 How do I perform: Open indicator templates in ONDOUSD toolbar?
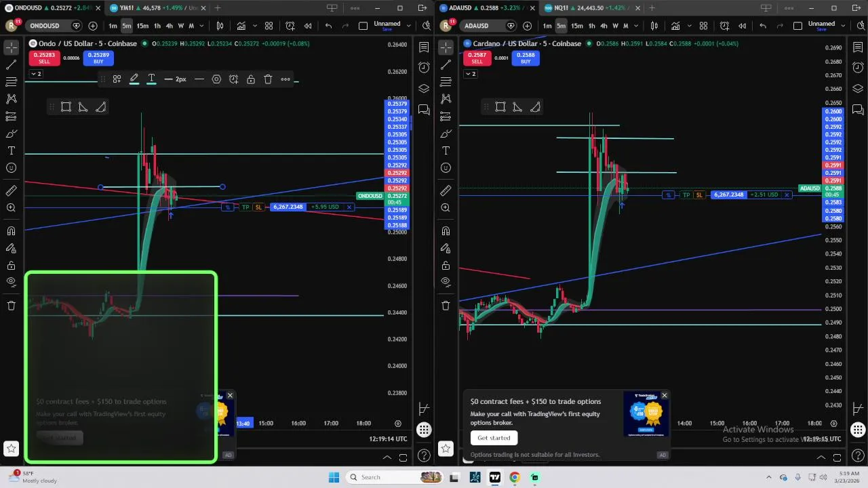pyautogui.click(x=269, y=26)
